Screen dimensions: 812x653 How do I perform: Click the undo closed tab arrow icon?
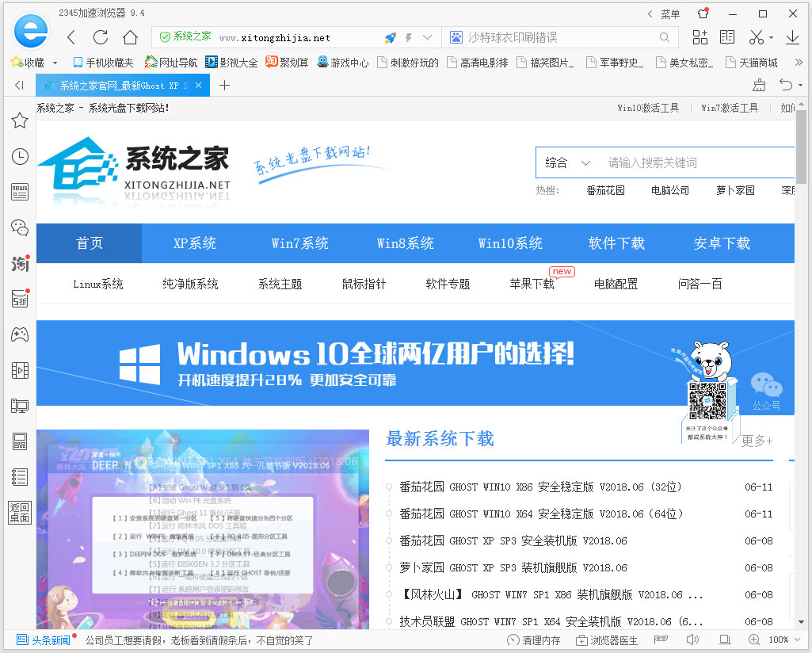tap(786, 85)
